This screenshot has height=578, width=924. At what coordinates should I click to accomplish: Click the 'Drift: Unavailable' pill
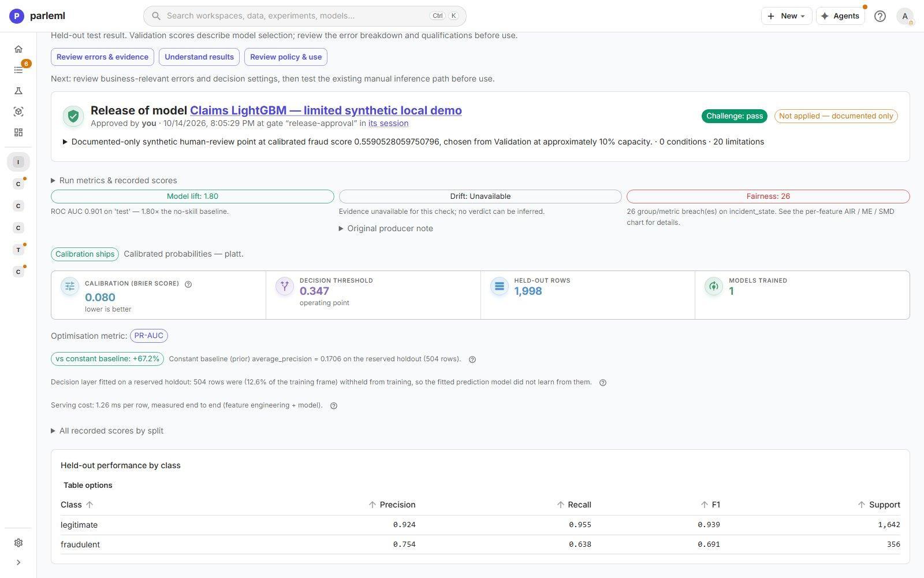coord(480,197)
